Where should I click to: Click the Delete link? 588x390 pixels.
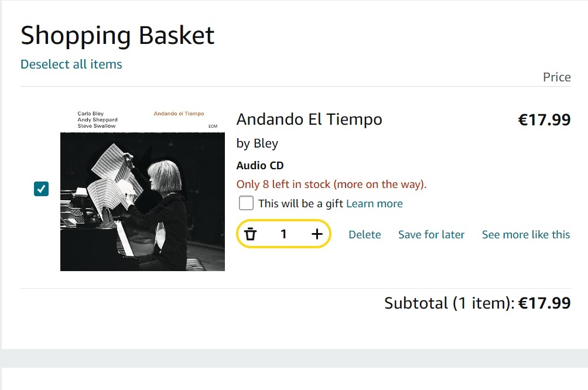click(x=364, y=235)
